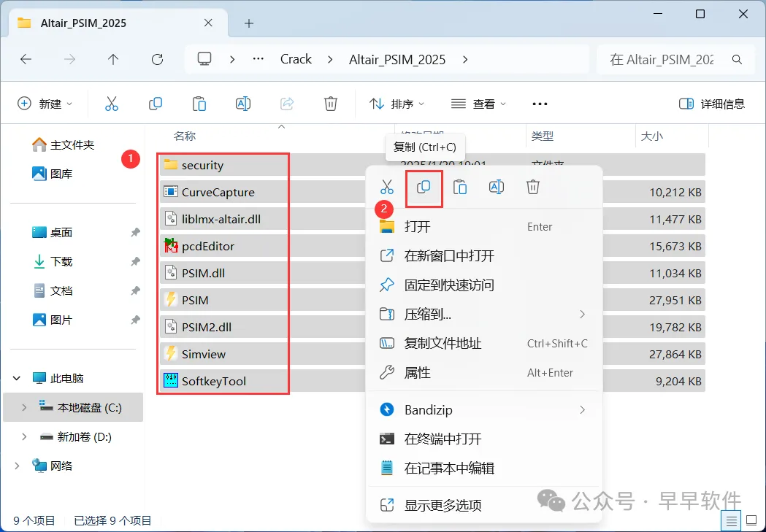Screen dimensions: 766x532
Task: Go up one folder level with the up arrow
Action: tap(113, 60)
